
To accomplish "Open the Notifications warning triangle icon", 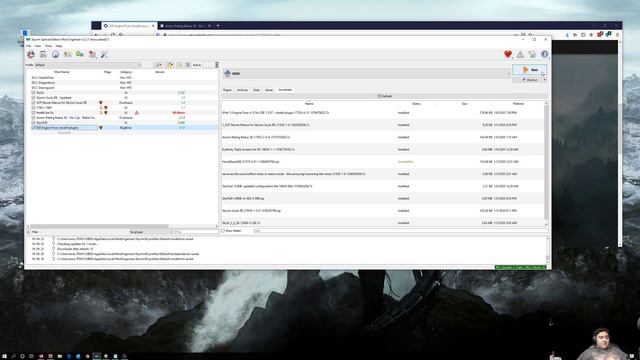I will (520, 54).
